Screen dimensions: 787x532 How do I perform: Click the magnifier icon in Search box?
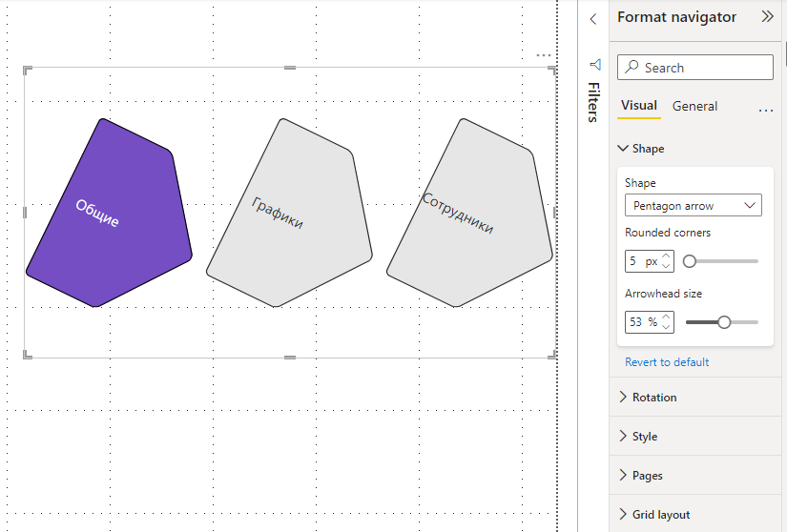point(632,67)
